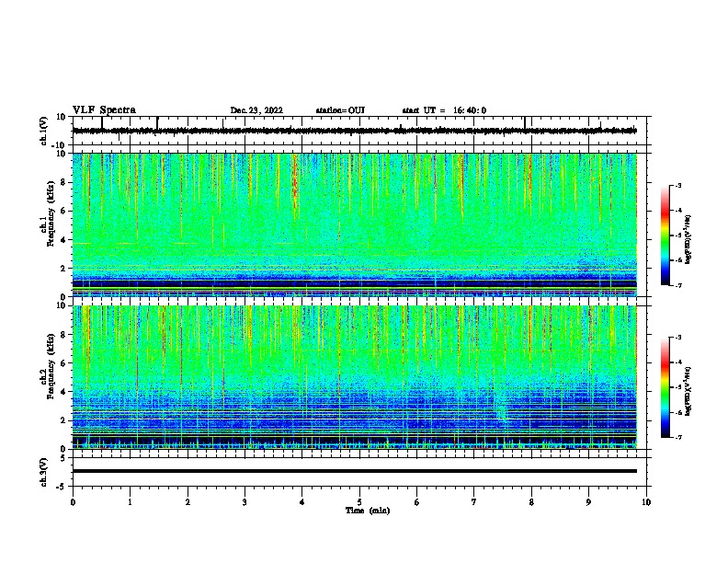728x563 pixels.
Task: Click the color bar beside ch.1 spectrogram
Action: (665, 236)
